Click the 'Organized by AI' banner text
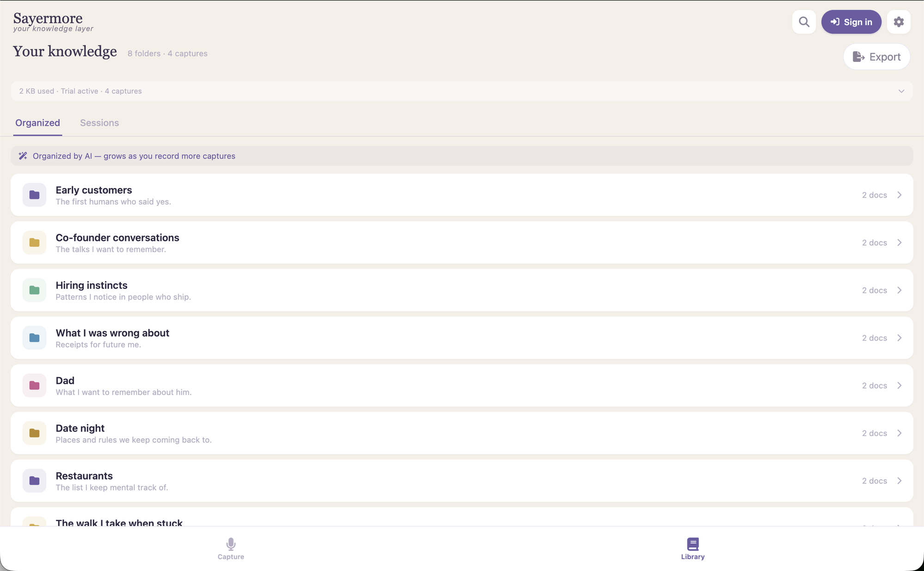 [134, 156]
